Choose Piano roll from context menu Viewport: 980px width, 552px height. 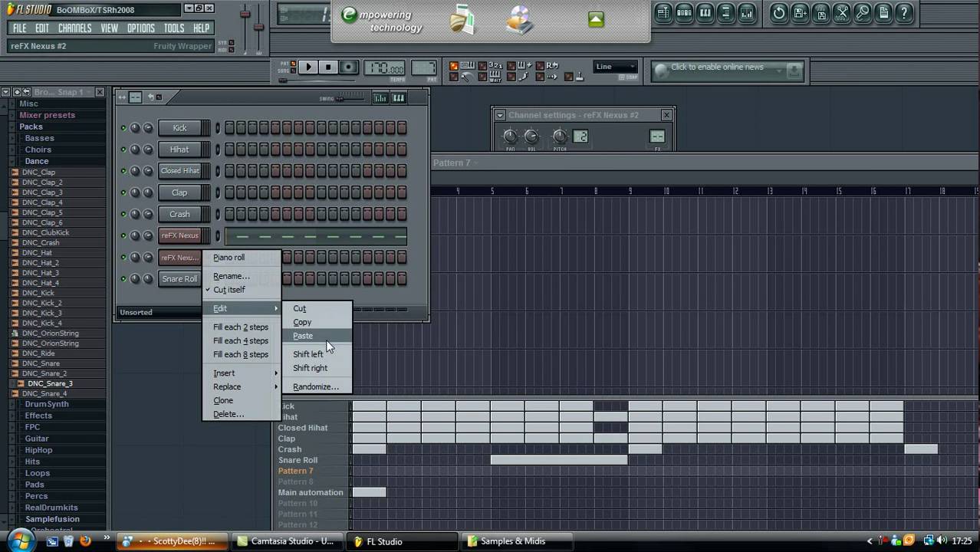[241, 258]
